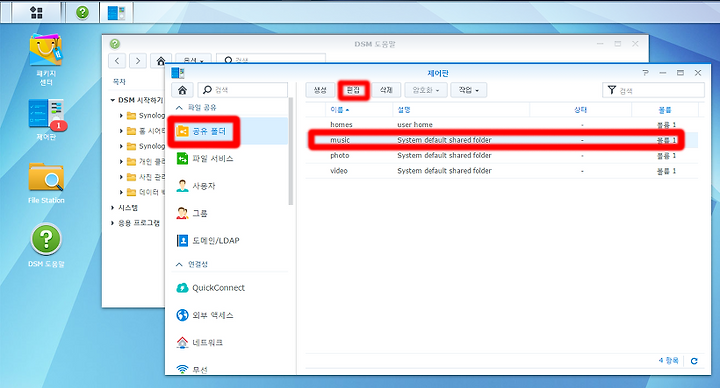
Task: Expand first Synology folder node in help
Action: 121,115
